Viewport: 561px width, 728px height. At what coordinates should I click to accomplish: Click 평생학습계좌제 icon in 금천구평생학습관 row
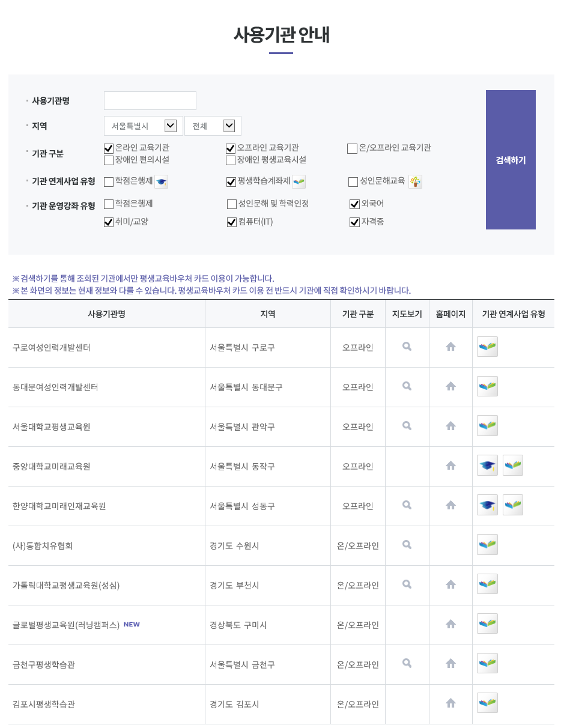pos(487,664)
